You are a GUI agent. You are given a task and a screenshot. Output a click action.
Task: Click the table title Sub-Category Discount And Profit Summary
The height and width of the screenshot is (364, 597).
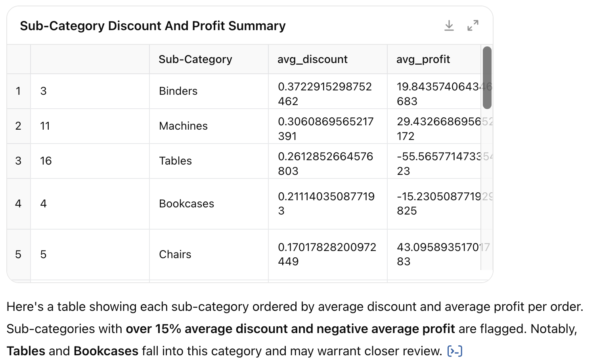point(153,26)
